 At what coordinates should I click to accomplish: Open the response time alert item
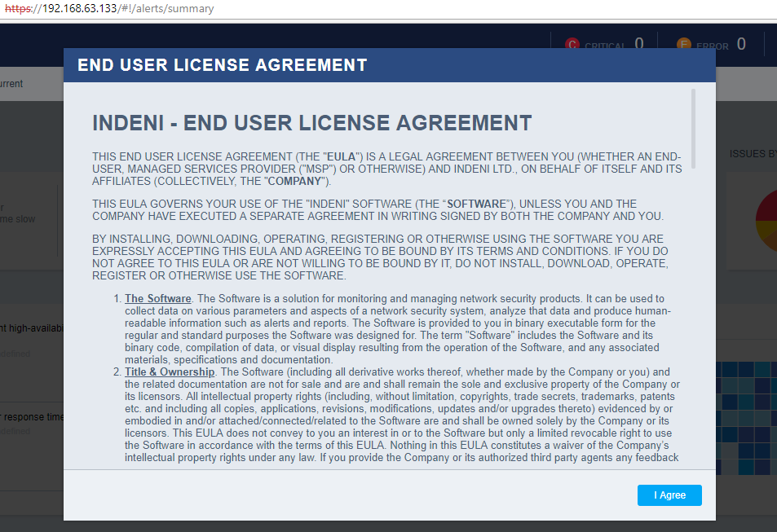click(31, 417)
